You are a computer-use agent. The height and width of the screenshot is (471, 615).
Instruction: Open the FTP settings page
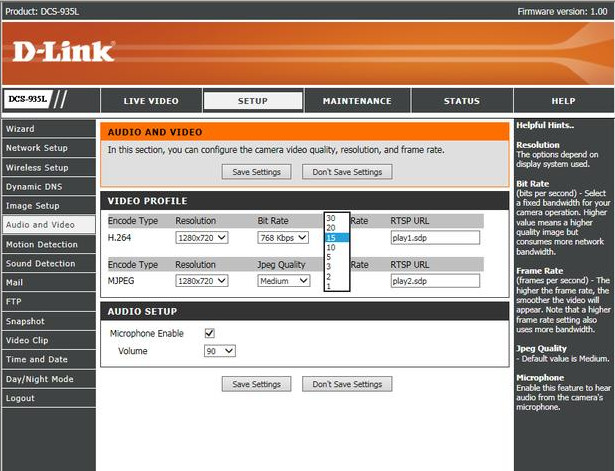[x=49, y=302]
